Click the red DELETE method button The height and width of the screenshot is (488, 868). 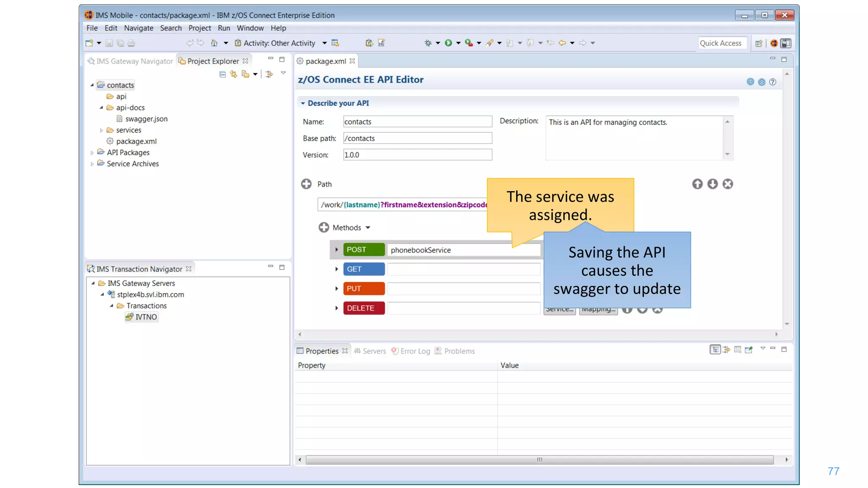(x=364, y=308)
